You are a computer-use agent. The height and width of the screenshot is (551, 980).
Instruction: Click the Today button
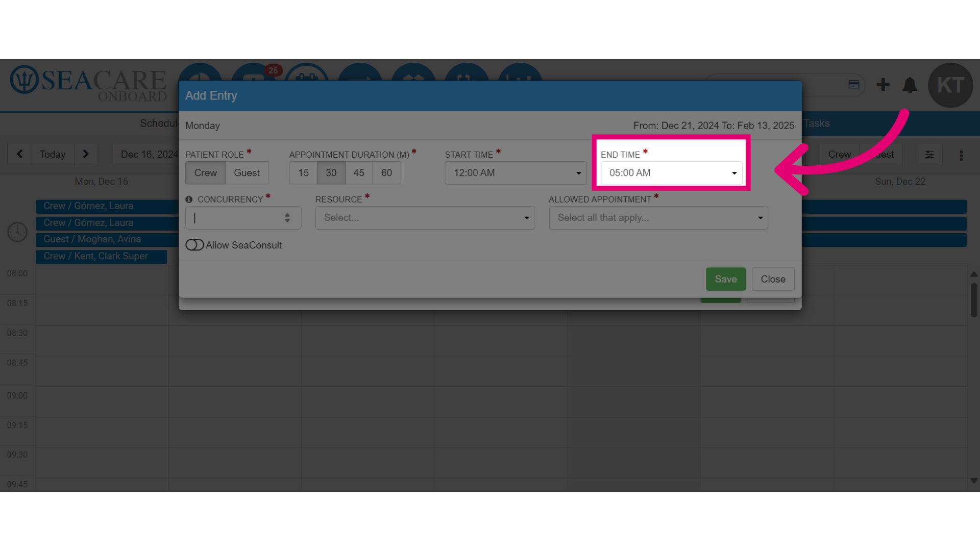pos(53,154)
